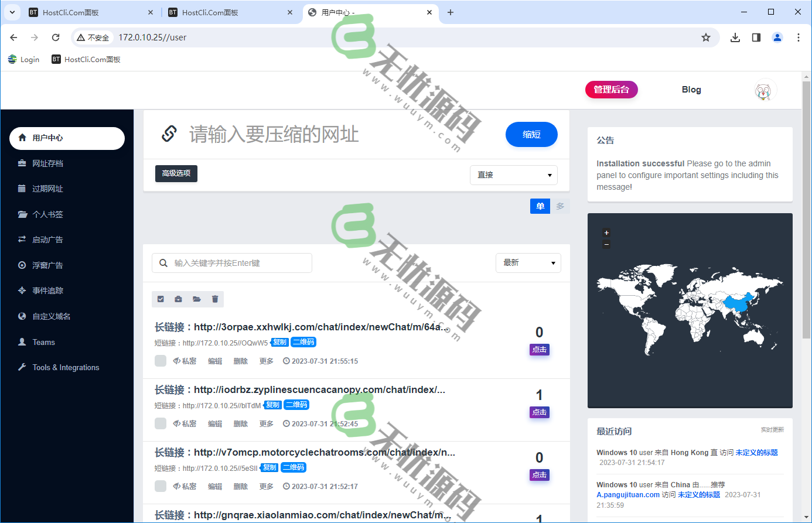
Task: Zoom in on the world map with plus control
Action: click(x=606, y=233)
